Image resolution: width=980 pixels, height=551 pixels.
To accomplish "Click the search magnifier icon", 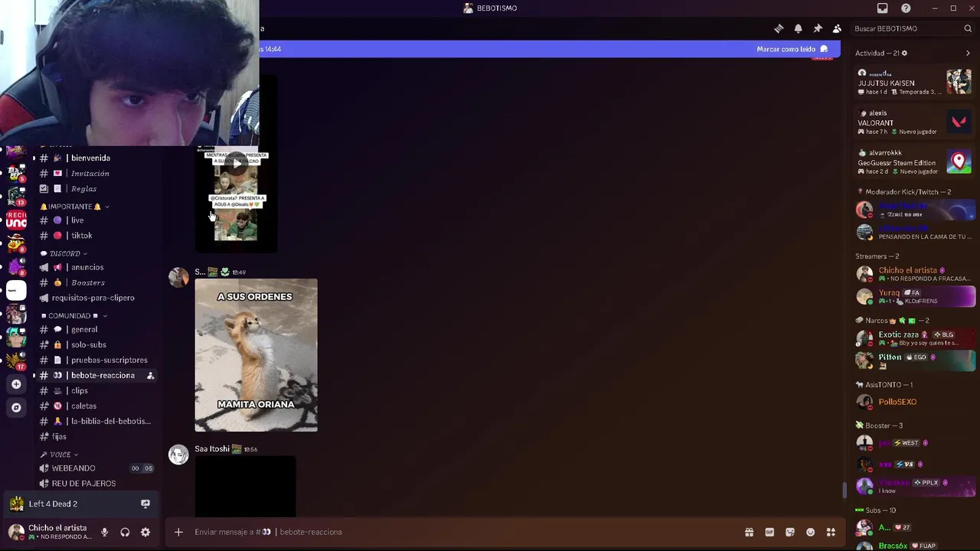I will coord(968,28).
